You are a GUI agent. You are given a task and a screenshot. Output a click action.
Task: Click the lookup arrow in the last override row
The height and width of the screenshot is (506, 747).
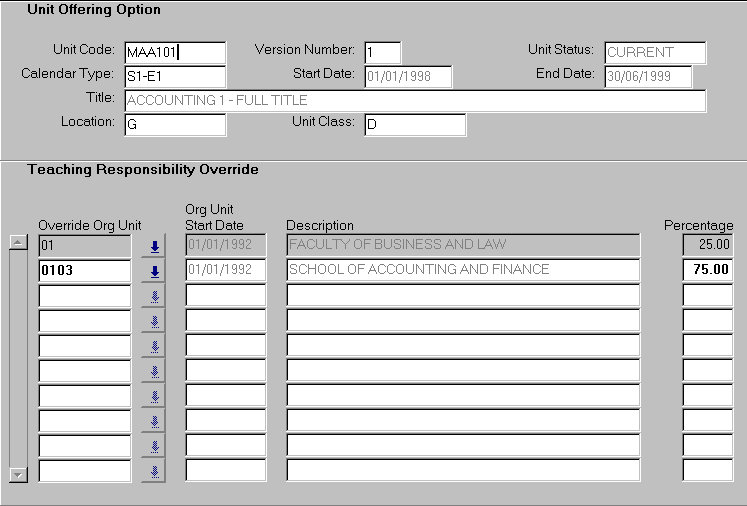pos(154,471)
